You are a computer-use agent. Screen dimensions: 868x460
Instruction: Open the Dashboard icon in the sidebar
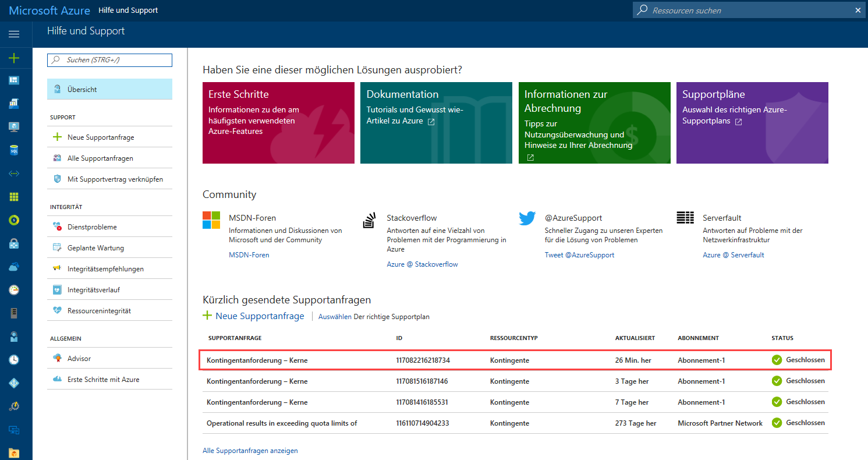click(14, 80)
